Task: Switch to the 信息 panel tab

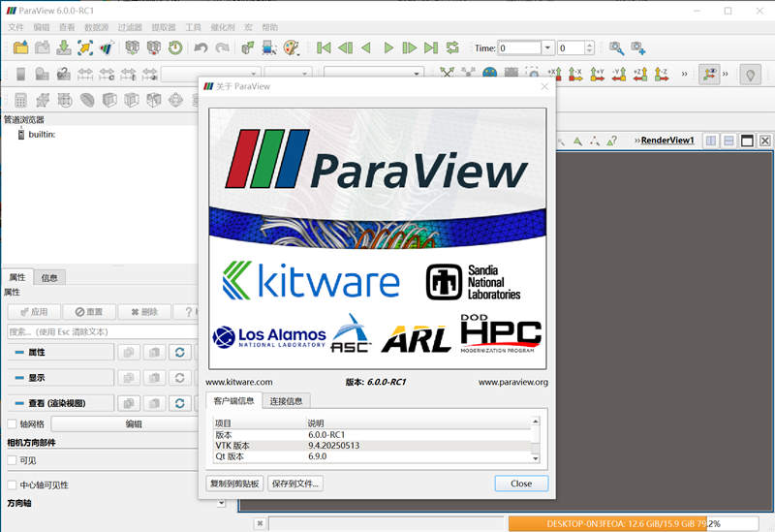Action: click(49, 278)
